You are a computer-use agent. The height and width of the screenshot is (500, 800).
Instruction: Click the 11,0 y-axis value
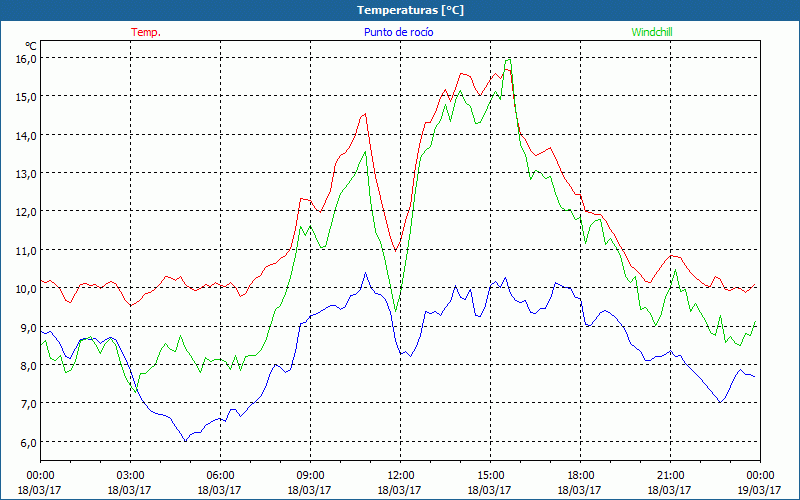coord(27,251)
